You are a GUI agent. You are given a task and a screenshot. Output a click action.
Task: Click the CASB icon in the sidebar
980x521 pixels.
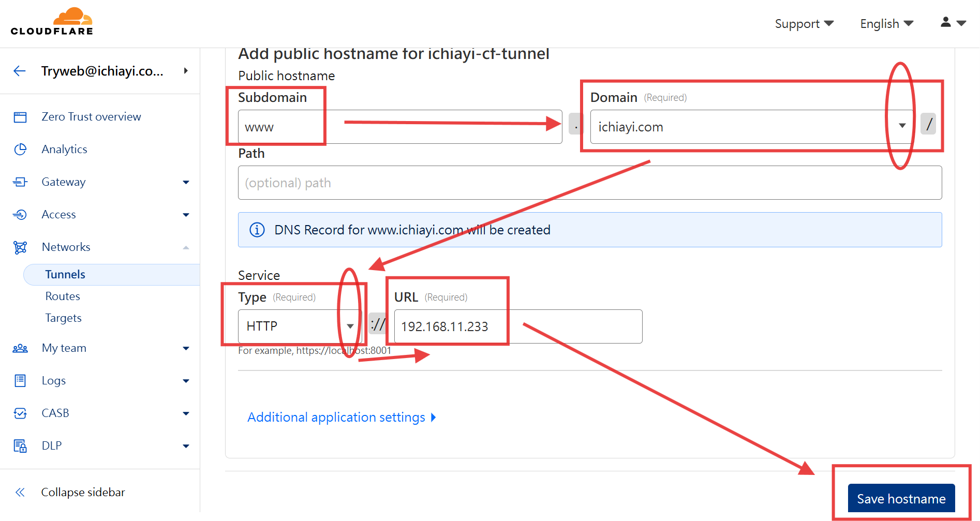[x=20, y=413]
